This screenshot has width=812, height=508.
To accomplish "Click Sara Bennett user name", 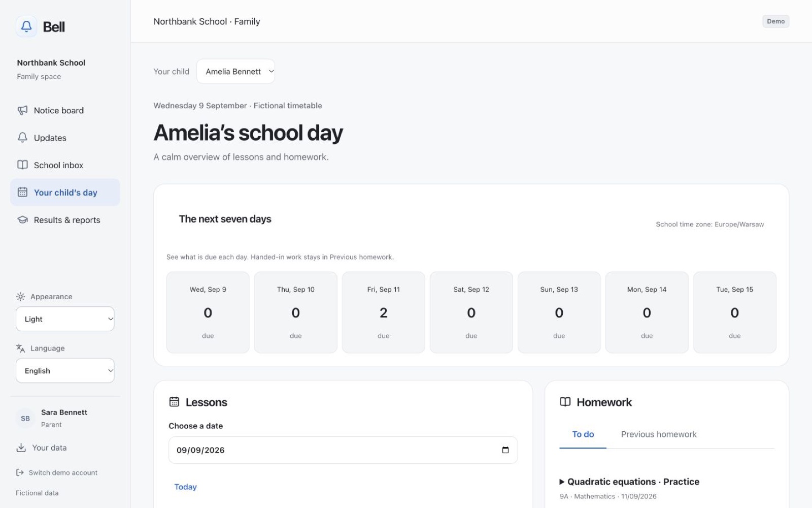I will pyautogui.click(x=64, y=412).
